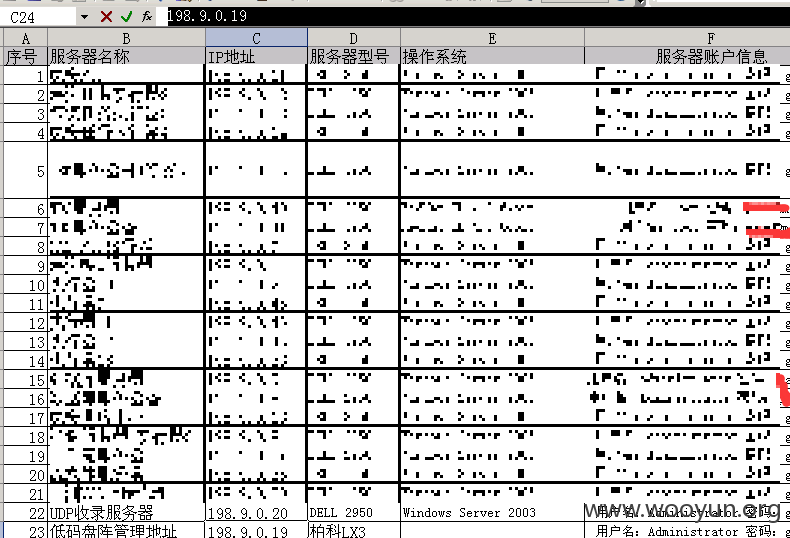Screen dimensions: 790x538
Task: Select the sequence number 23 cell
Action: [x=26, y=530]
